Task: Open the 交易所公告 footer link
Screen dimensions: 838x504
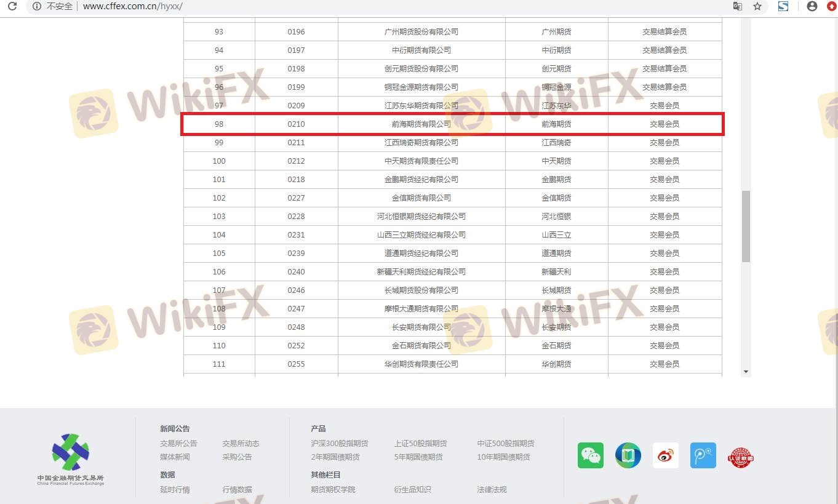Action: tap(178, 443)
